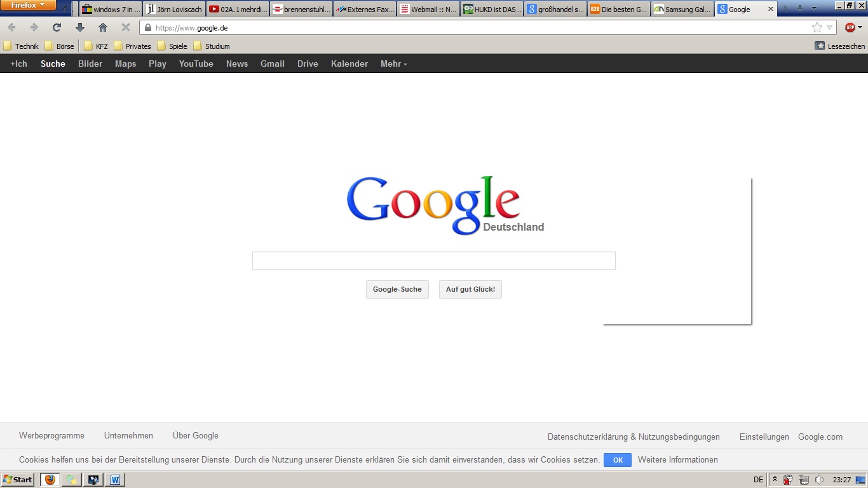Open Drive in the Google bar
Screen dimensions: 868x488
[x=308, y=64]
